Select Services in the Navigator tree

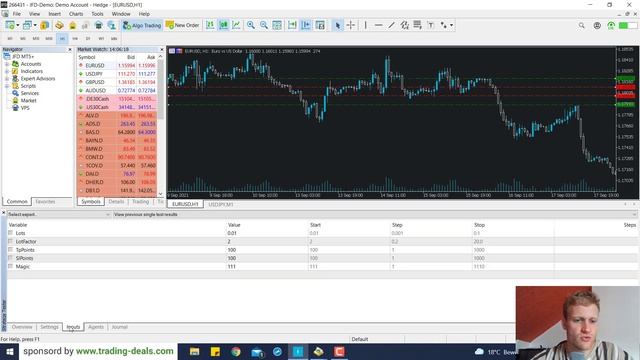(30, 93)
